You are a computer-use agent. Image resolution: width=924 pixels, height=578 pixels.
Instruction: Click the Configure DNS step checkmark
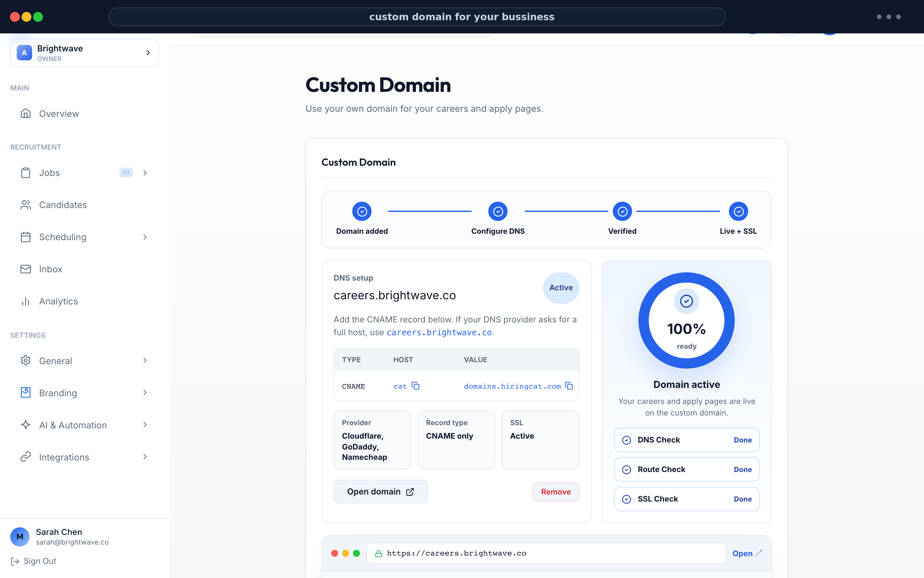pos(498,211)
